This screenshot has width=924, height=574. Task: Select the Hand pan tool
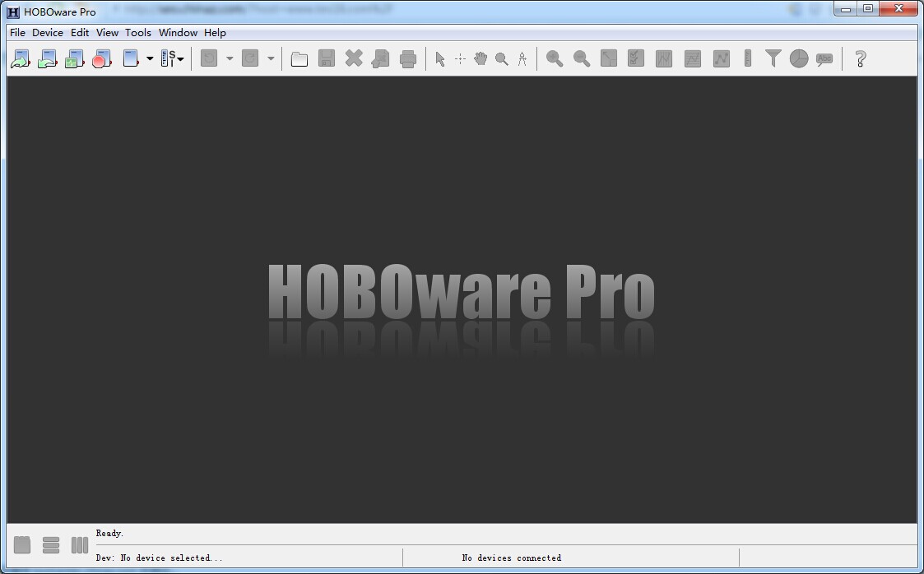point(481,58)
